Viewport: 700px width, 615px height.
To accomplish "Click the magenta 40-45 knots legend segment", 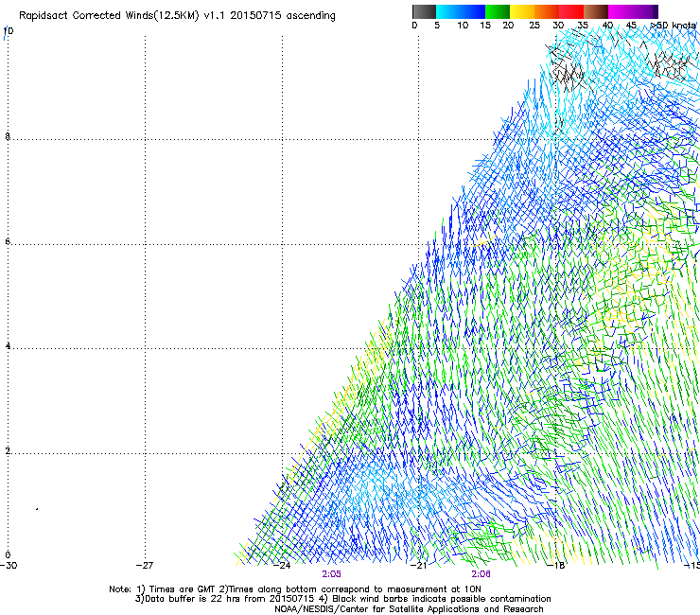I will pos(621,11).
